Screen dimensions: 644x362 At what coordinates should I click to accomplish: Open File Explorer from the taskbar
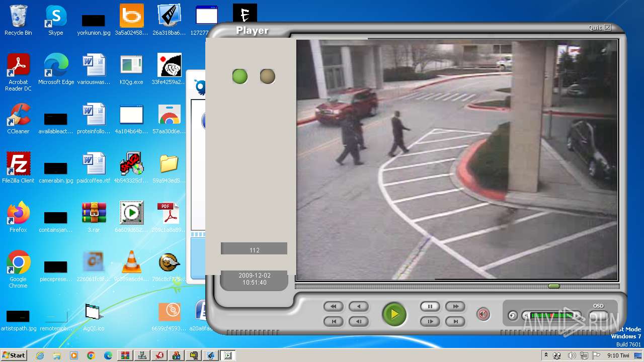(57, 355)
